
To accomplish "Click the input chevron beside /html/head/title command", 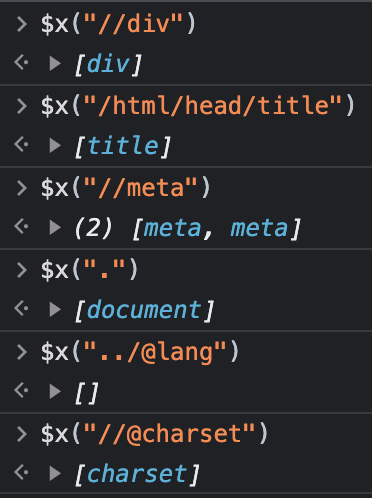I will (x=22, y=106).
